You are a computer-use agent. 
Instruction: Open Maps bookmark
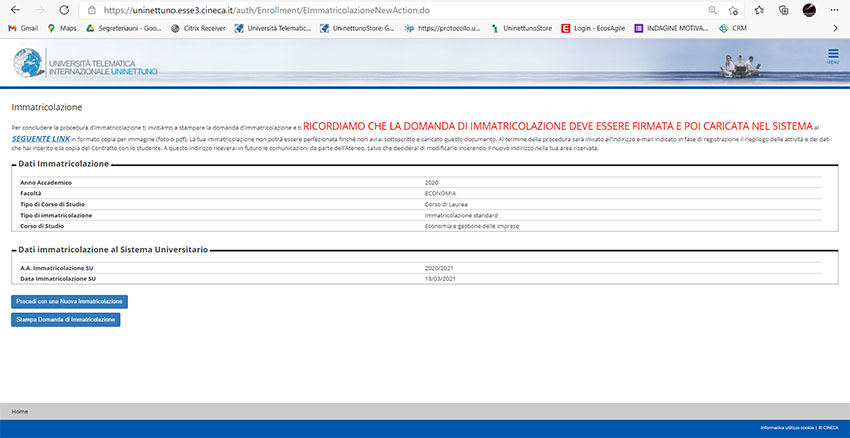[x=61, y=28]
